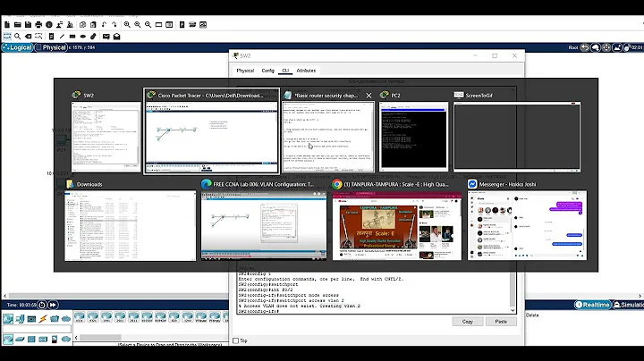Click the Undo arrow icon in toolbar
Viewport: 644px width, 361px height.
click(x=104, y=25)
